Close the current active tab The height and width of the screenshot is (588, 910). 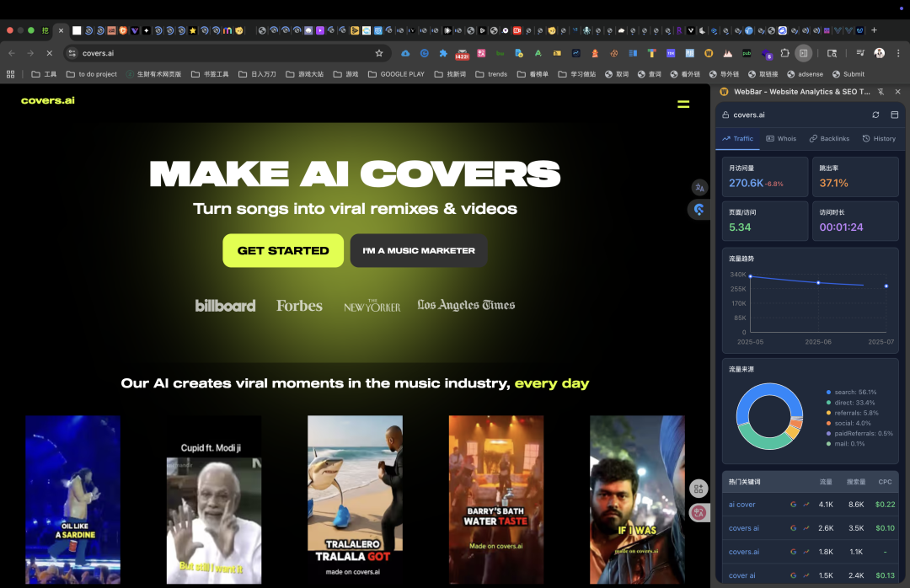click(x=61, y=30)
